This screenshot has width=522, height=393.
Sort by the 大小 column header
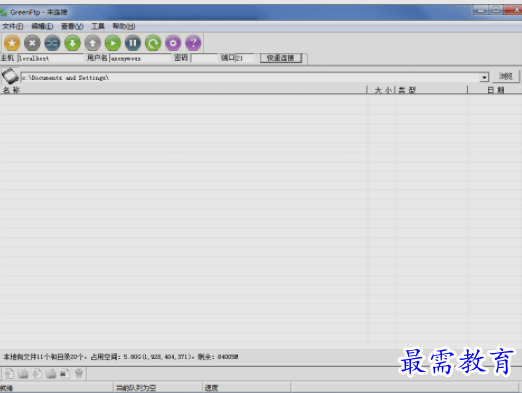[381, 90]
